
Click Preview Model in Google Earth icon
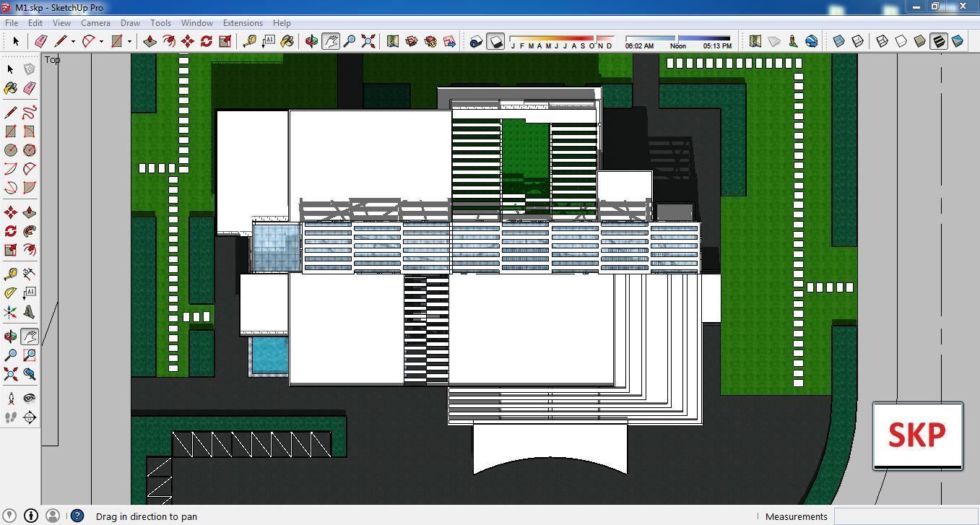pyautogui.click(x=811, y=41)
